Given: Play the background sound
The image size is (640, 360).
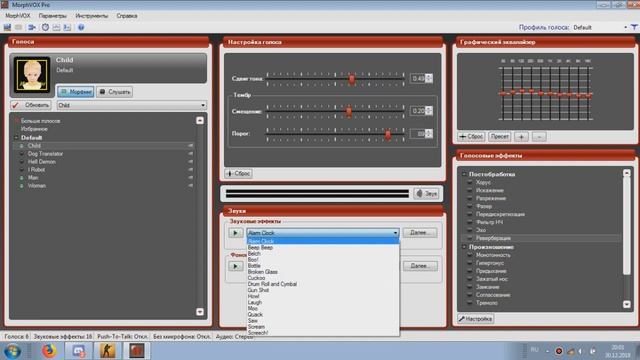Looking at the screenshot, I should (235, 266).
